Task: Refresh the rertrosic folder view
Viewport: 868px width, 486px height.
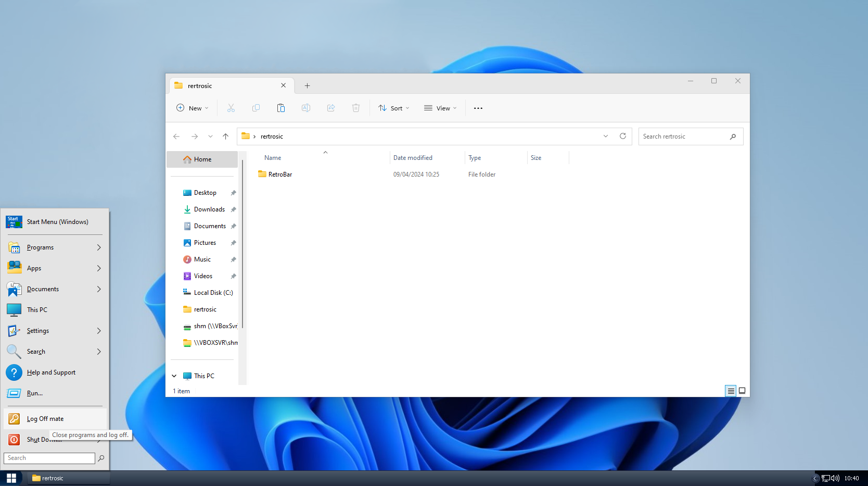Action: click(x=623, y=136)
